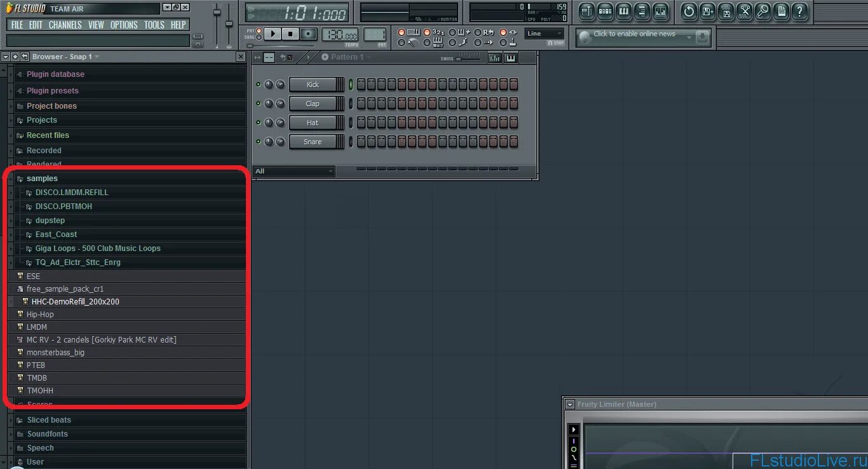
Task: Click the Hat channel pan knob
Action: (x=269, y=123)
